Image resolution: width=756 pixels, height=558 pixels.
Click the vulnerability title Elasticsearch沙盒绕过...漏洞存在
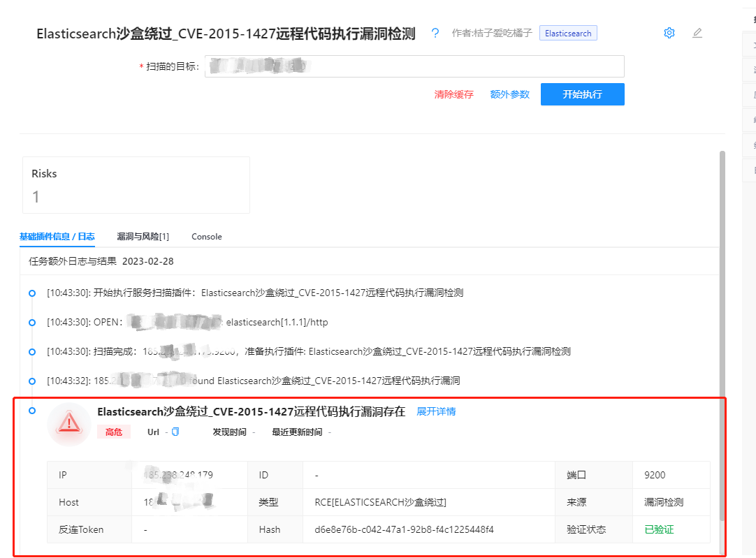coord(252,411)
